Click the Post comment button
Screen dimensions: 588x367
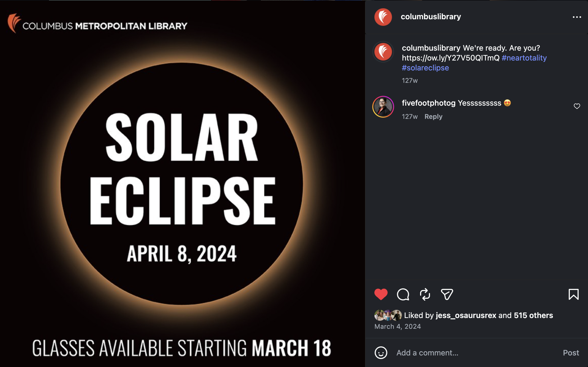click(571, 353)
